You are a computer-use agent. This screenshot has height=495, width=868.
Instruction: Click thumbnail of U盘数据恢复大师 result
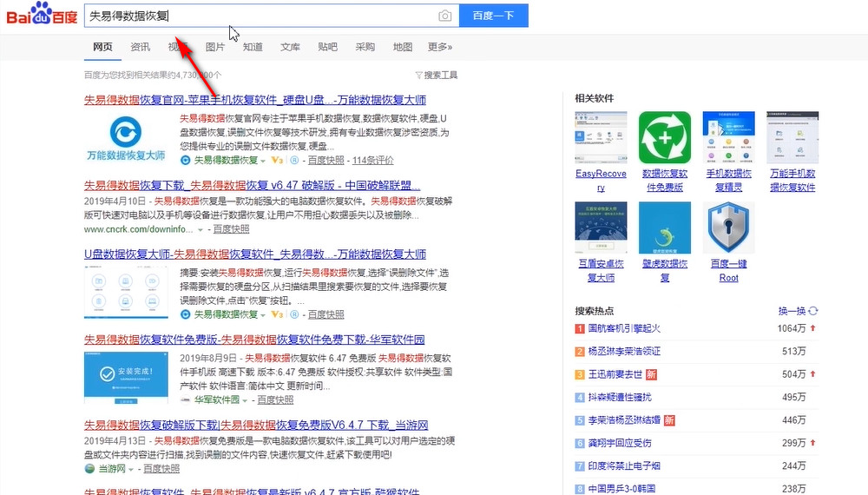pos(126,293)
